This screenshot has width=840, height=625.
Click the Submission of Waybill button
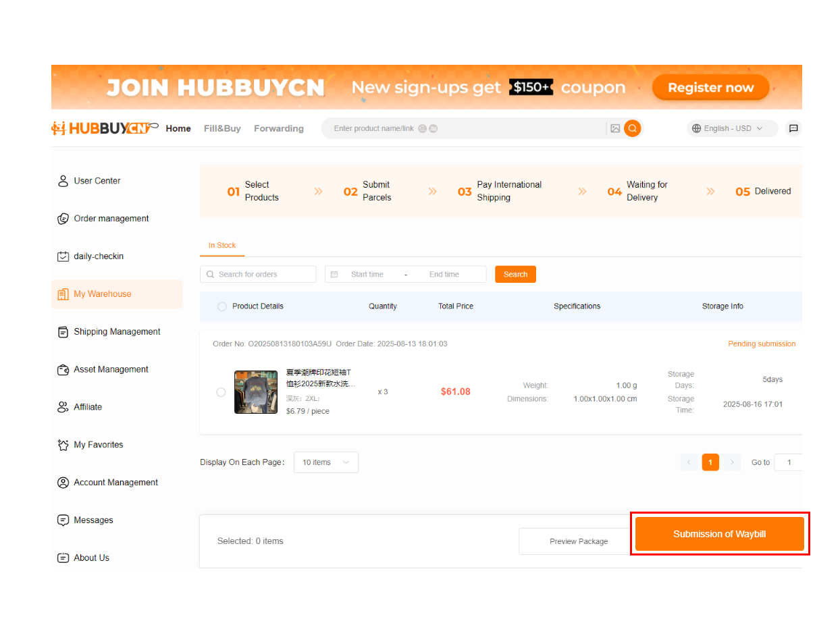(719, 534)
